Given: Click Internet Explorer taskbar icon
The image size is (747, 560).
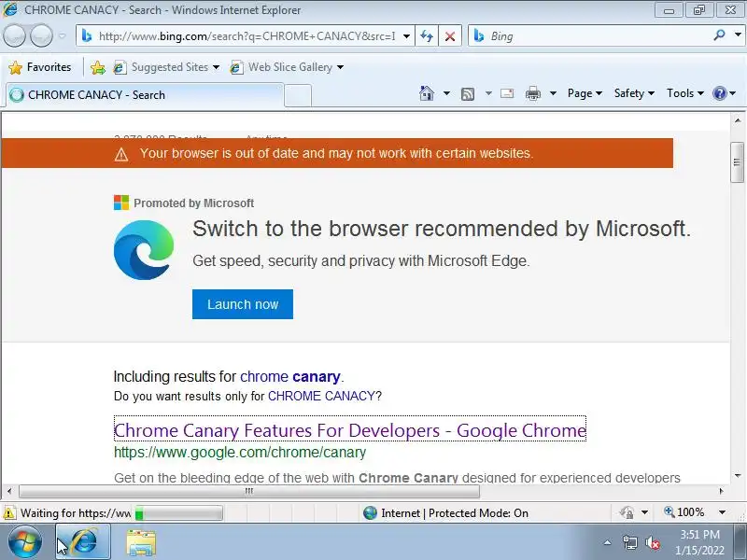Looking at the screenshot, I should coord(83,542).
